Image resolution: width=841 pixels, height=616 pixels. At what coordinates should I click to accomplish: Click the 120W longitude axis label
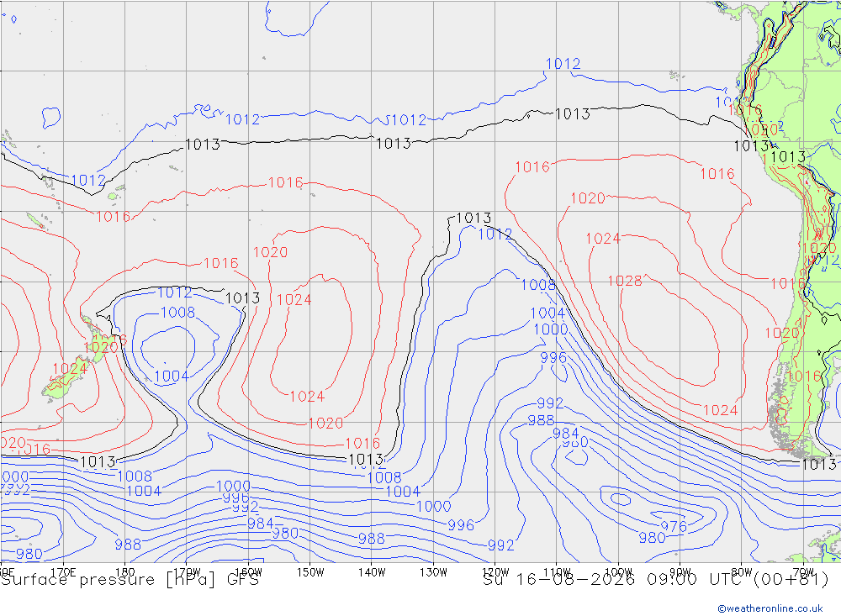pyautogui.click(x=495, y=572)
